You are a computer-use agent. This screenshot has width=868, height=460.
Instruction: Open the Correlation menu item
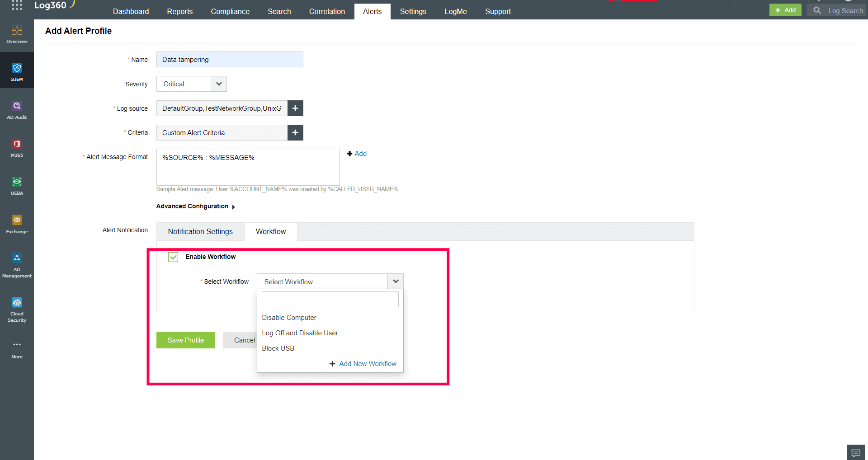point(327,11)
